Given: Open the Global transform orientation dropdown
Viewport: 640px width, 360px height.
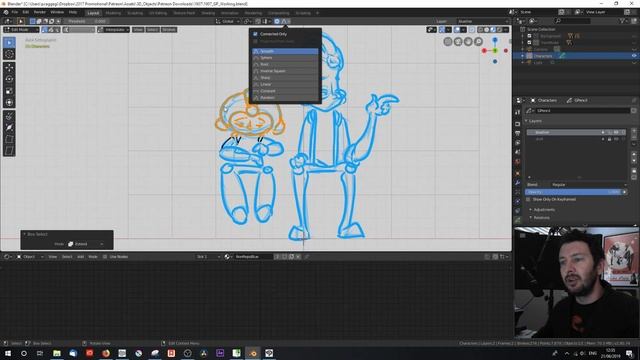Looking at the screenshot, I should tap(227, 21).
